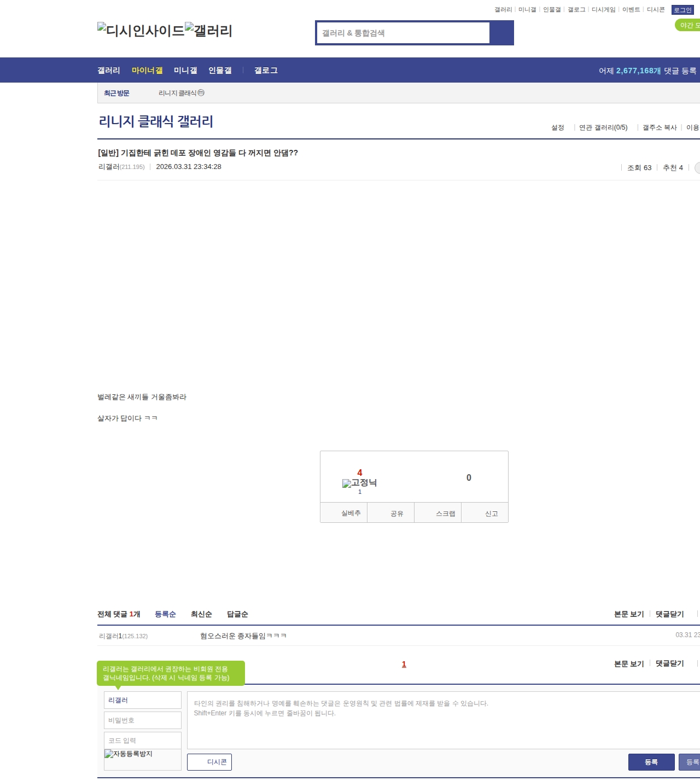Click the 스크랩 button under the post
This screenshot has width=700, height=781.
tap(445, 514)
